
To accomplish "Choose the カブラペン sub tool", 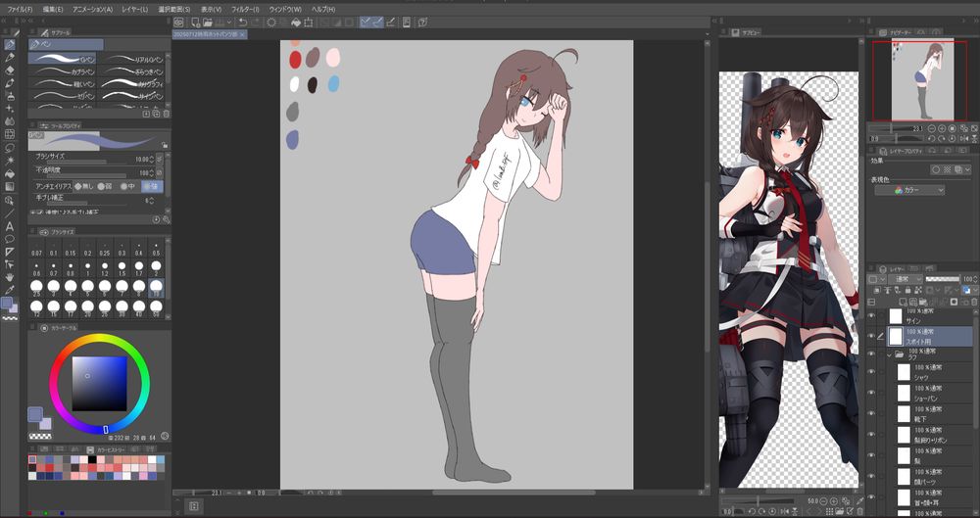I will pyautogui.click(x=62, y=71).
